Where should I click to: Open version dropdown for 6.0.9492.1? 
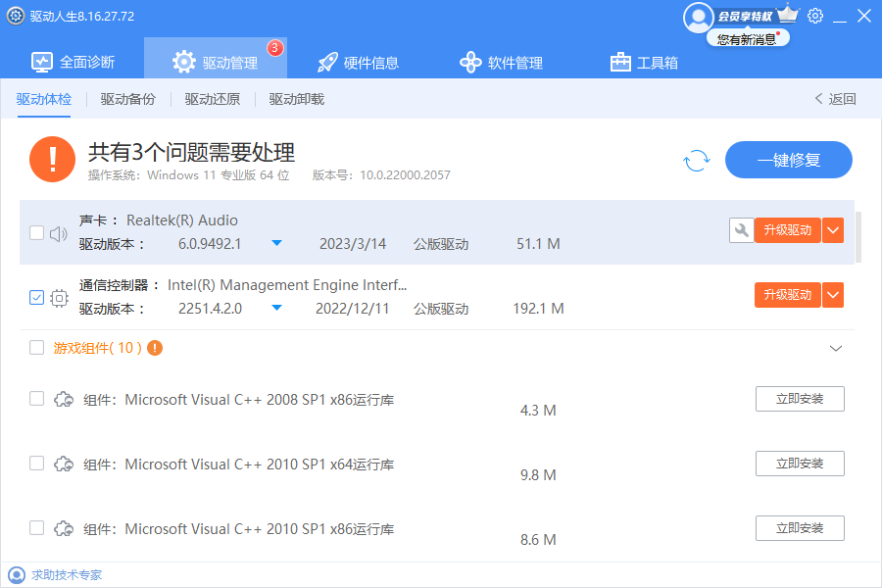click(276, 243)
